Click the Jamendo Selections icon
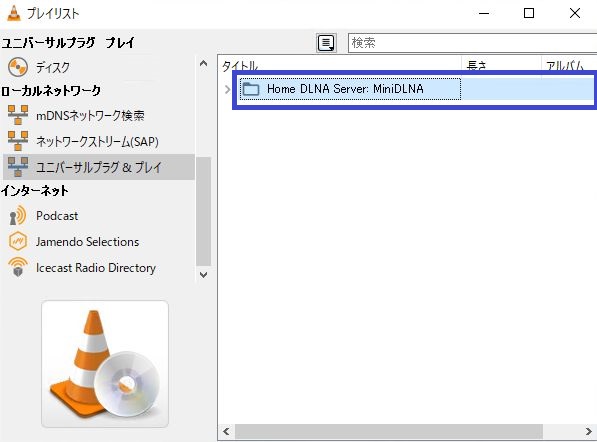This screenshot has width=597, height=442. 18,241
